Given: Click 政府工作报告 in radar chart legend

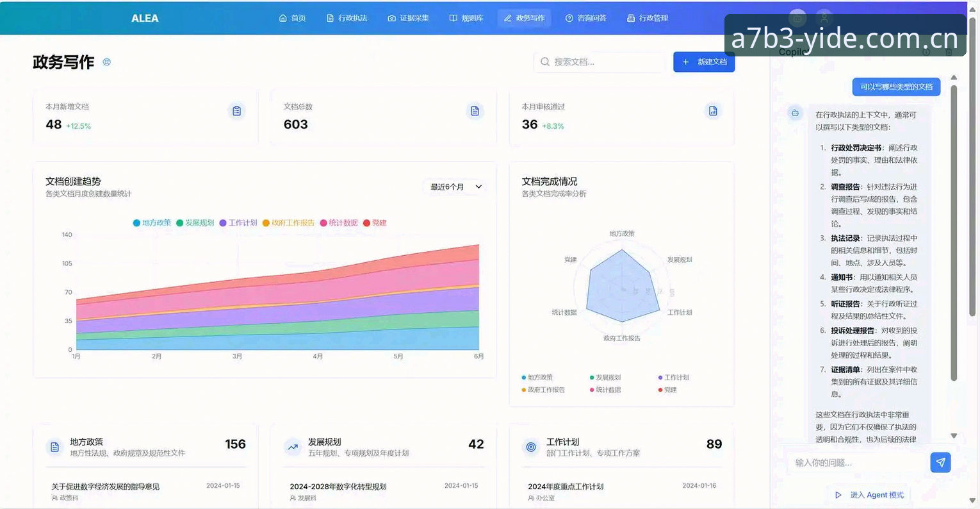Looking at the screenshot, I should tap(543, 390).
